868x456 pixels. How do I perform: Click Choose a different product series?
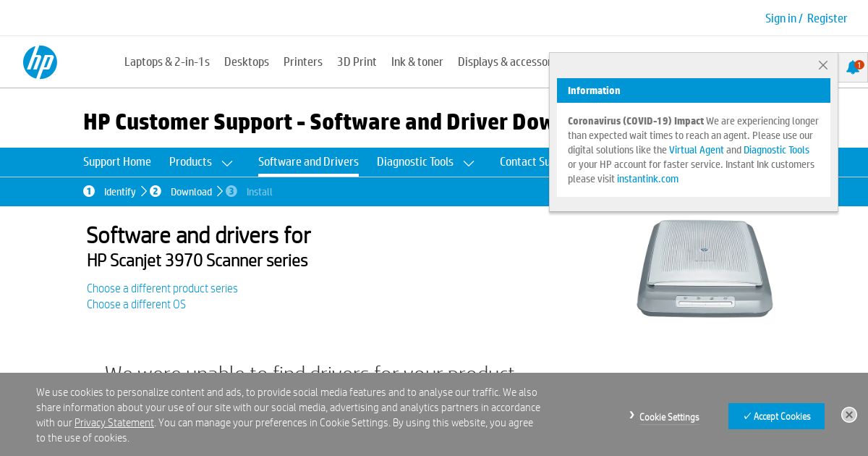coord(162,288)
